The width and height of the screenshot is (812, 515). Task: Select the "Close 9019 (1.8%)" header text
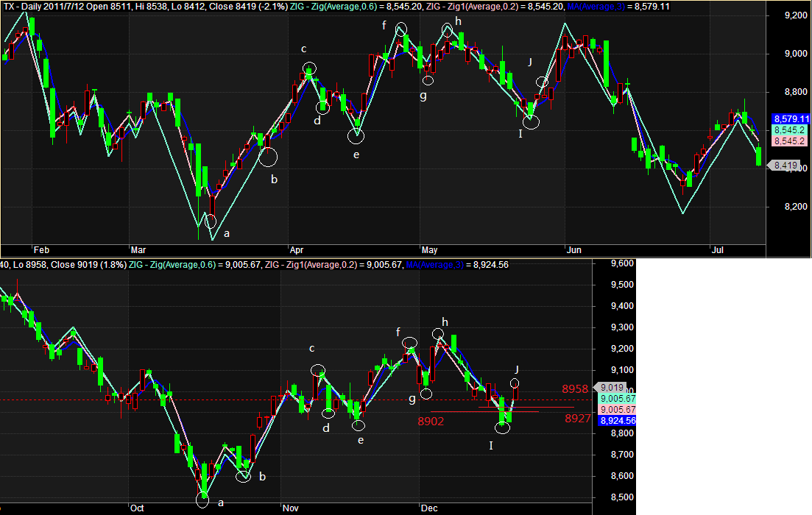click(88, 265)
